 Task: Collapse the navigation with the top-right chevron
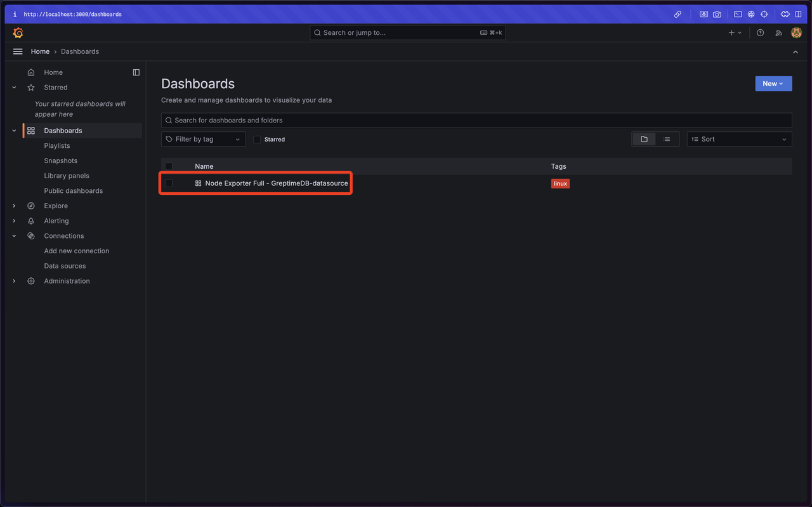795,51
